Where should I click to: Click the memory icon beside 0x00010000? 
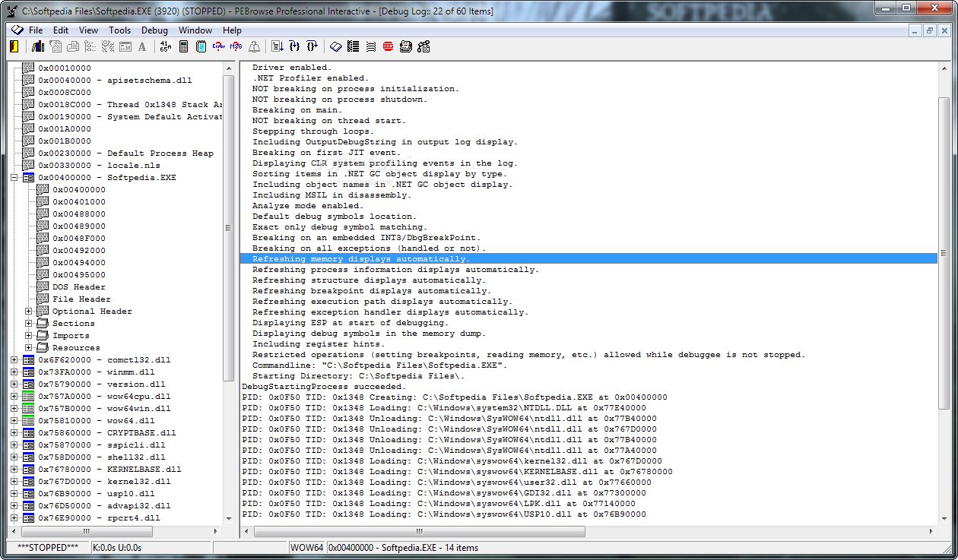28,68
